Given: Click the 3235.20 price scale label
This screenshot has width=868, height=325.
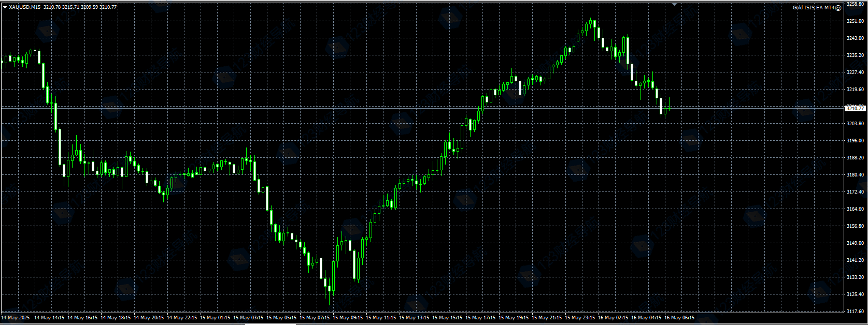Looking at the screenshot, I should pos(855,55).
